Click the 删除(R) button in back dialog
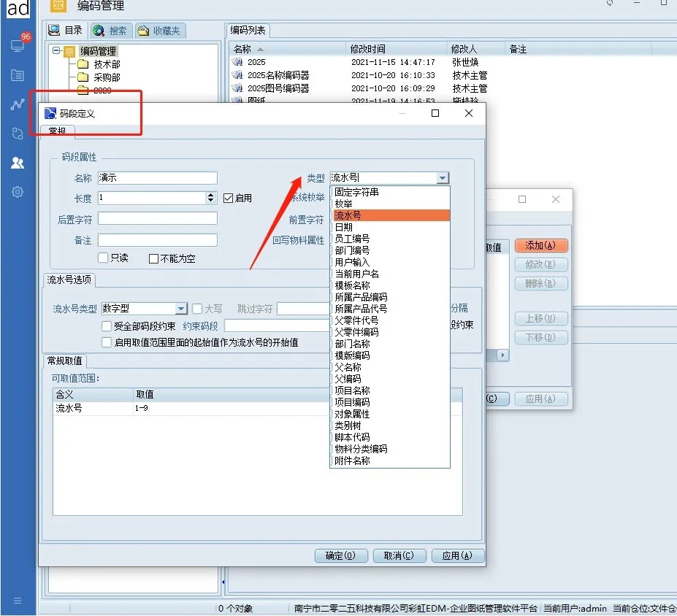 [541, 283]
